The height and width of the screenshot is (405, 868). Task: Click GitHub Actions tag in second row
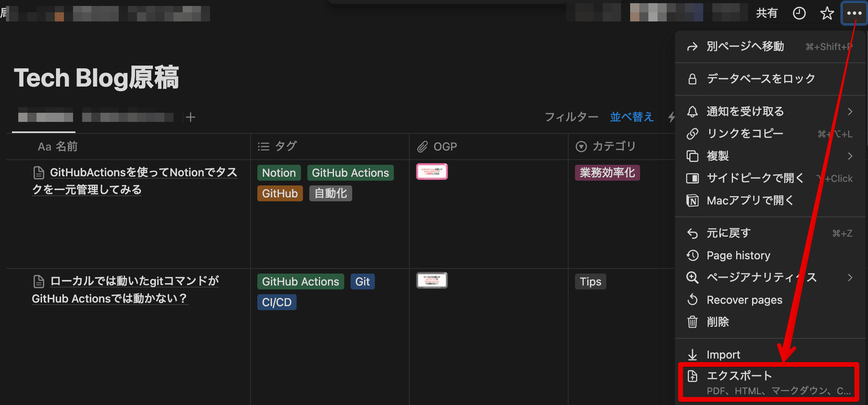301,282
